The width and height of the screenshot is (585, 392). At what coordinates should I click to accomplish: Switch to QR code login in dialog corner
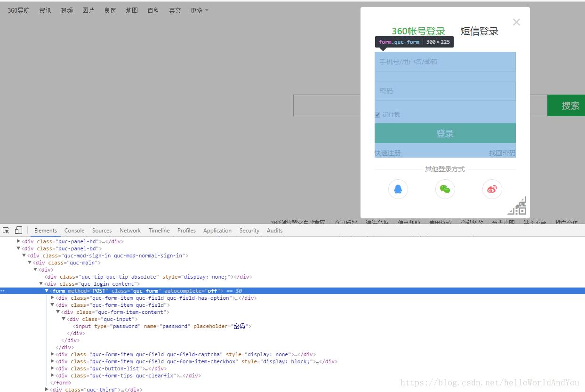[518, 206]
